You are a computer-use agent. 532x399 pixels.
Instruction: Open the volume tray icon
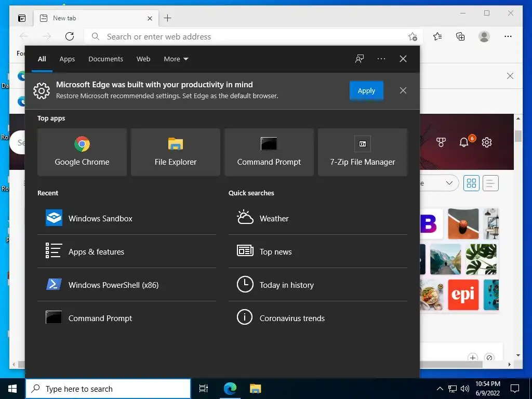click(x=465, y=389)
